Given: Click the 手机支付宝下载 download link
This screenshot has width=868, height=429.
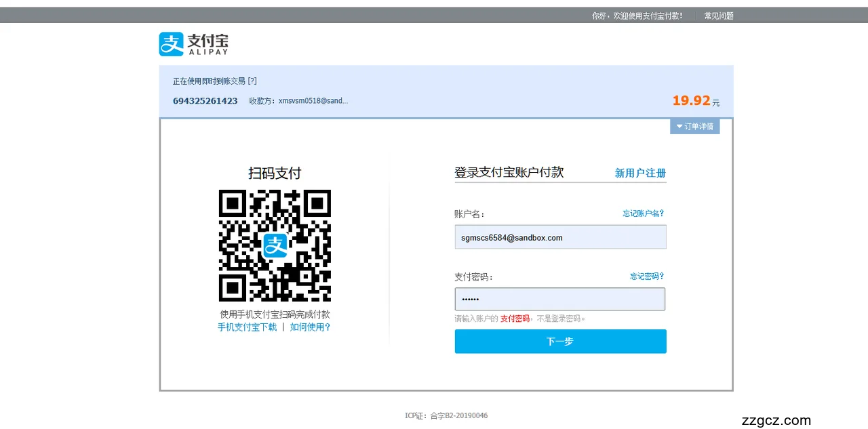Looking at the screenshot, I should [247, 327].
